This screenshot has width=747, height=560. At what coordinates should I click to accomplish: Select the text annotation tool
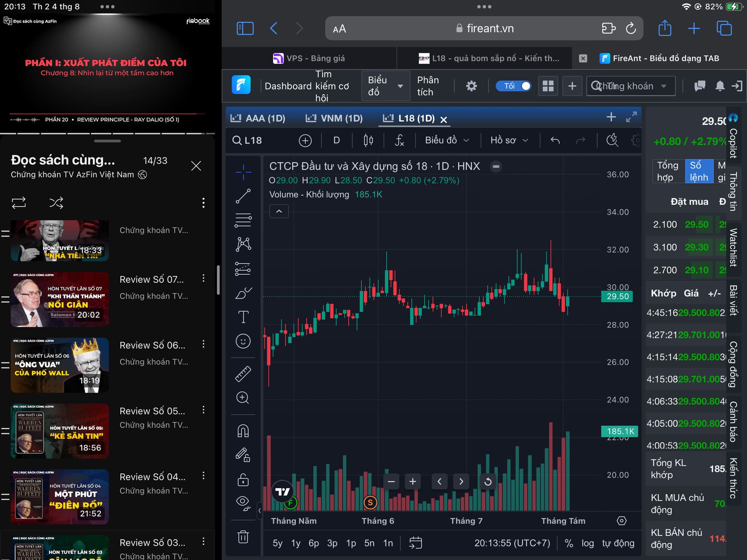click(243, 317)
